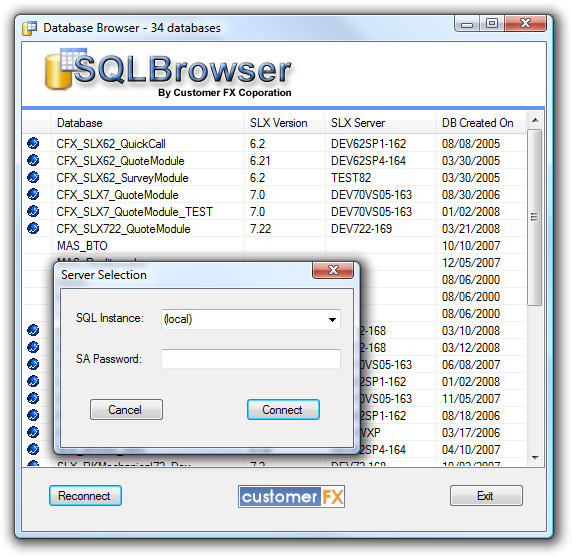Close the Database Browser window
The height and width of the screenshot is (557, 572).
pos(525,24)
